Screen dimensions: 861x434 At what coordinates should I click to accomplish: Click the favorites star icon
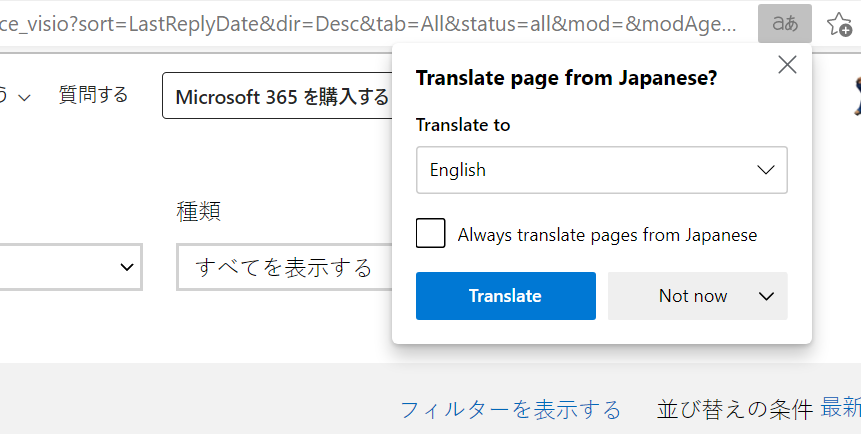pyautogui.click(x=839, y=24)
